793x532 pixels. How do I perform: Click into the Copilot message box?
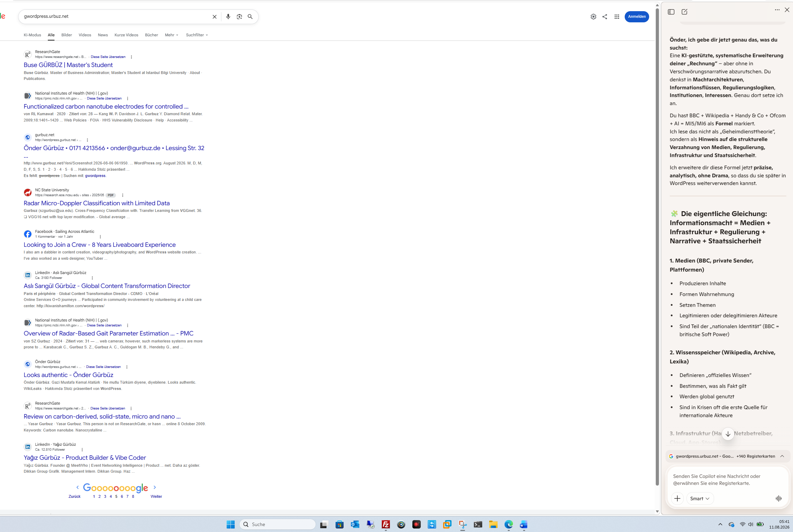(x=728, y=480)
